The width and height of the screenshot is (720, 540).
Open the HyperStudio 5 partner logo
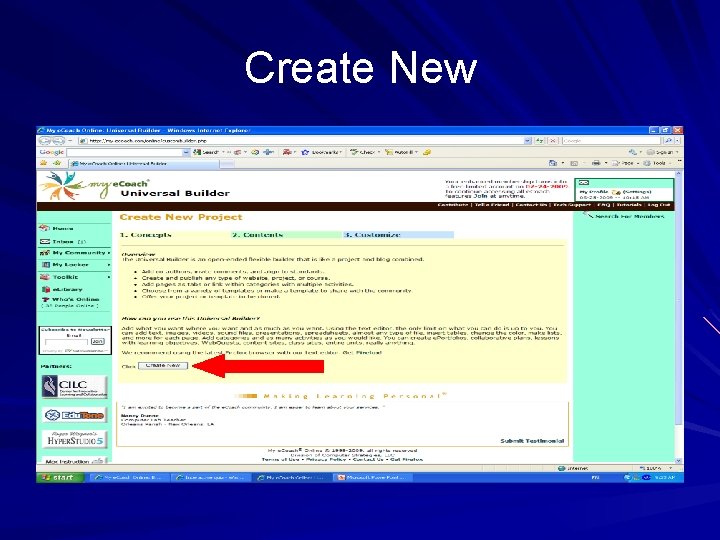coord(74,439)
